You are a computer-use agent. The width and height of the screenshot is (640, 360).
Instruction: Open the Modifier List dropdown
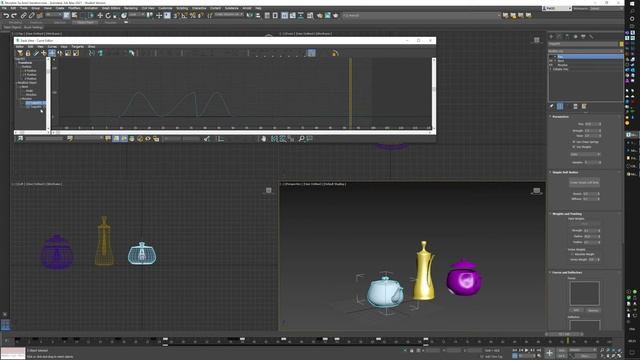(x=585, y=51)
